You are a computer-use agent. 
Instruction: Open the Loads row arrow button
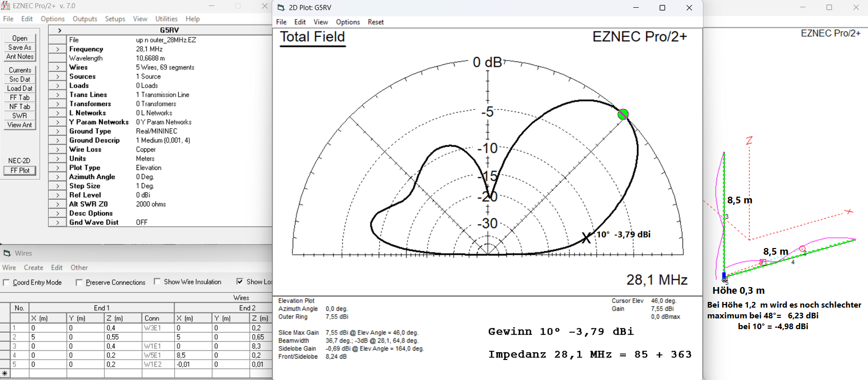tap(58, 86)
